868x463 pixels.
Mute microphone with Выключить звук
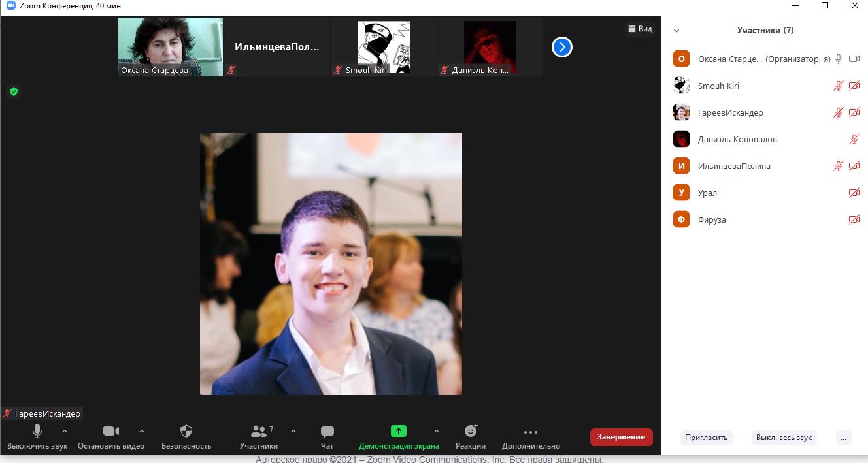37,431
